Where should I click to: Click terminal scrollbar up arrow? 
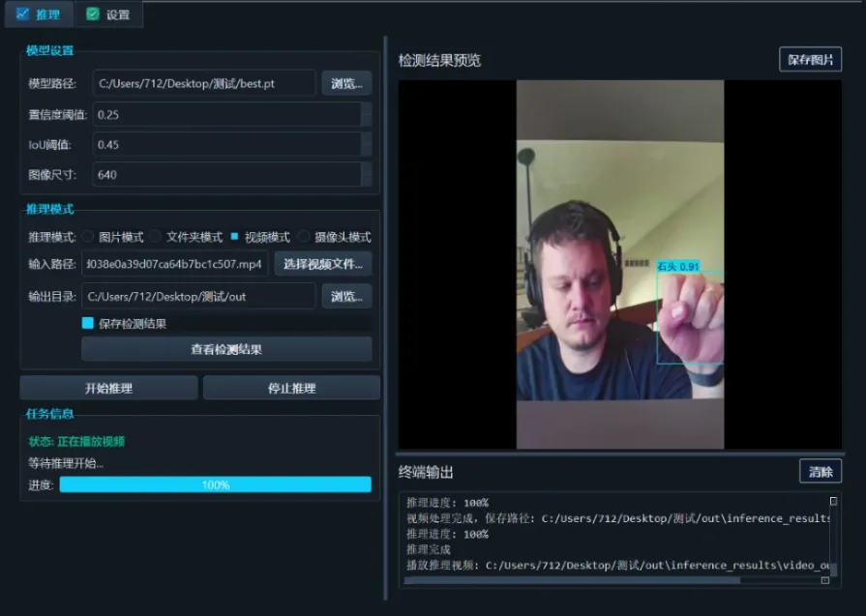(833, 501)
